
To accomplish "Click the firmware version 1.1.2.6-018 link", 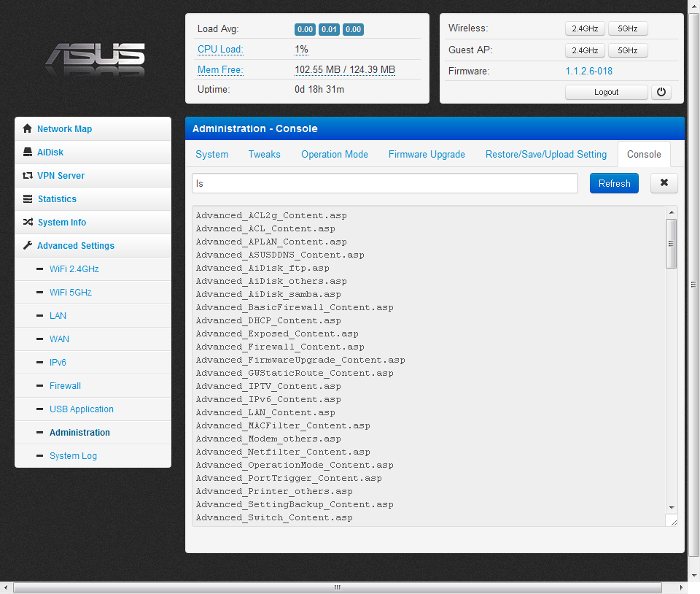I will [x=588, y=72].
